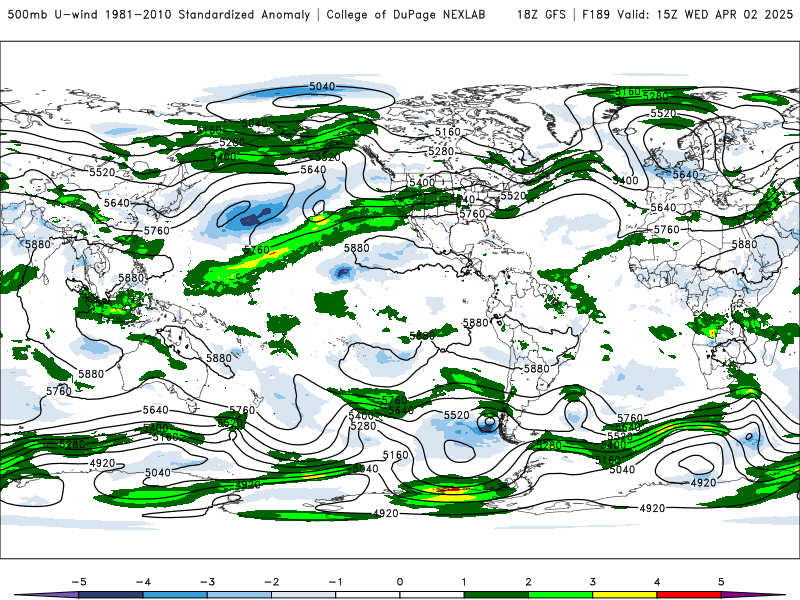This screenshot has height=600, width=800.
Task: Click the colorbar tick label '-2'
Action: (x=271, y=582)
